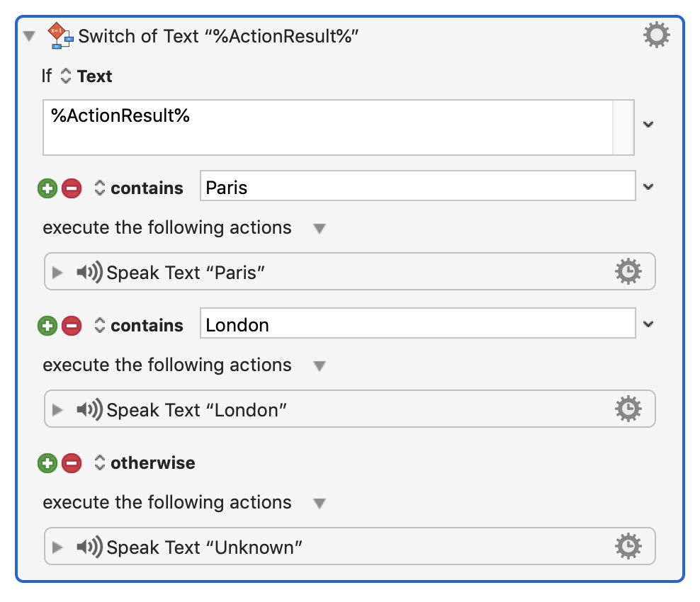Remove the Paris contains condition
The width and height of the screenshot is (700, 602).
[x=71, y=188]
